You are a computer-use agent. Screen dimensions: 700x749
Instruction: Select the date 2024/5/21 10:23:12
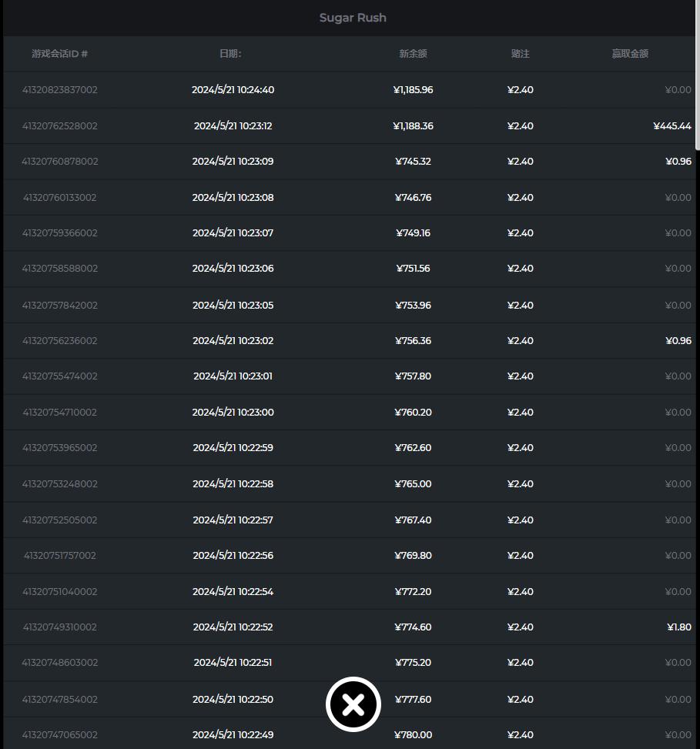pos(233,125)
